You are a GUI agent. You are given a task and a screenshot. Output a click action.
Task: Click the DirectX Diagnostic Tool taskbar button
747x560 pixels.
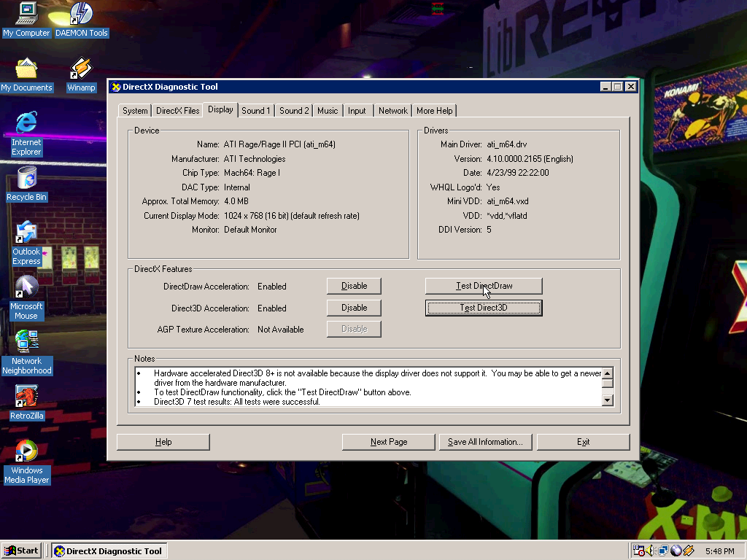[x=109, y=551]
